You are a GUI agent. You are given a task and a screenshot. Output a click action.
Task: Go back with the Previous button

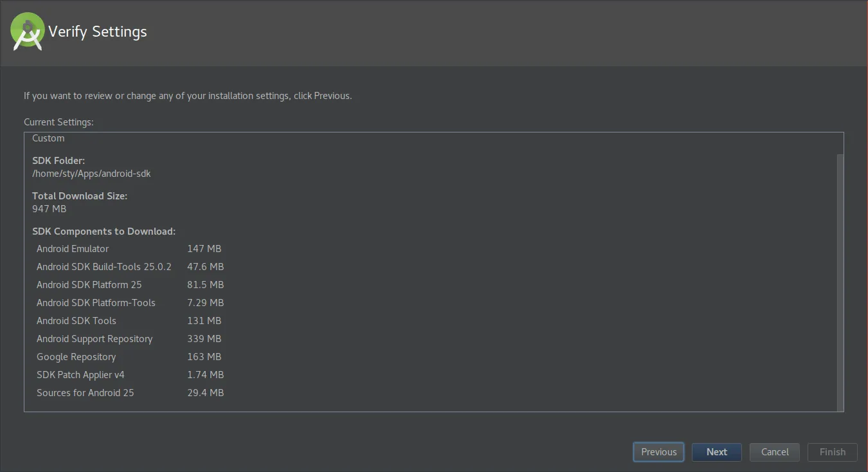tap(658, 452)
